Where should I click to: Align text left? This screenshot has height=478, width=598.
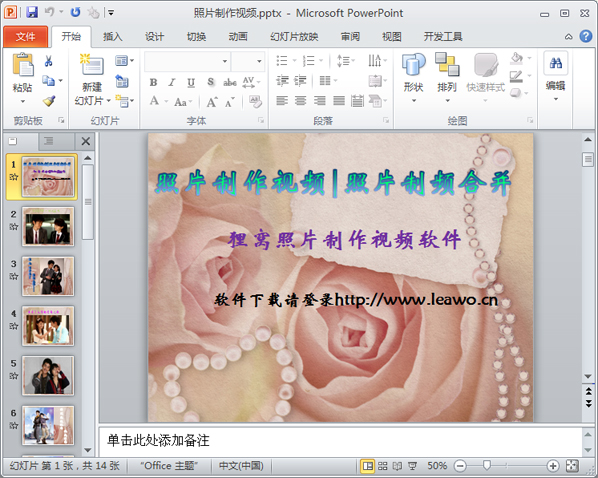[x=282, y=100]
